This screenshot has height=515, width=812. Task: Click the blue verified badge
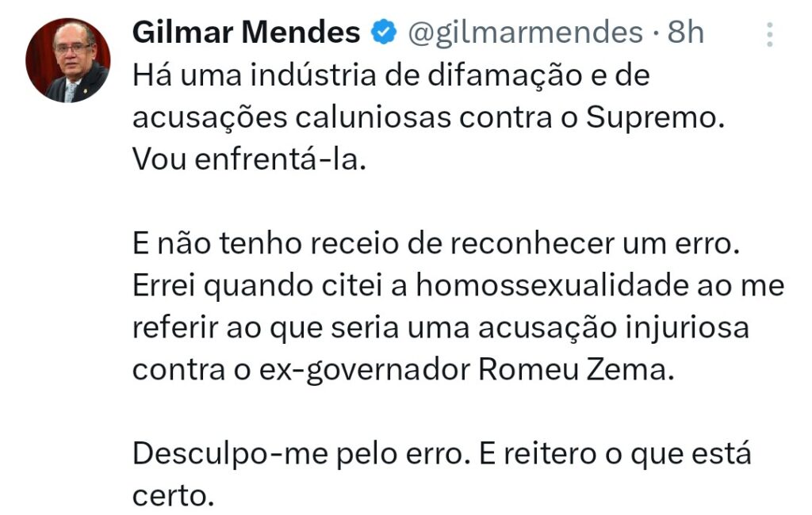pyautogui.click(x=385, y=32)
